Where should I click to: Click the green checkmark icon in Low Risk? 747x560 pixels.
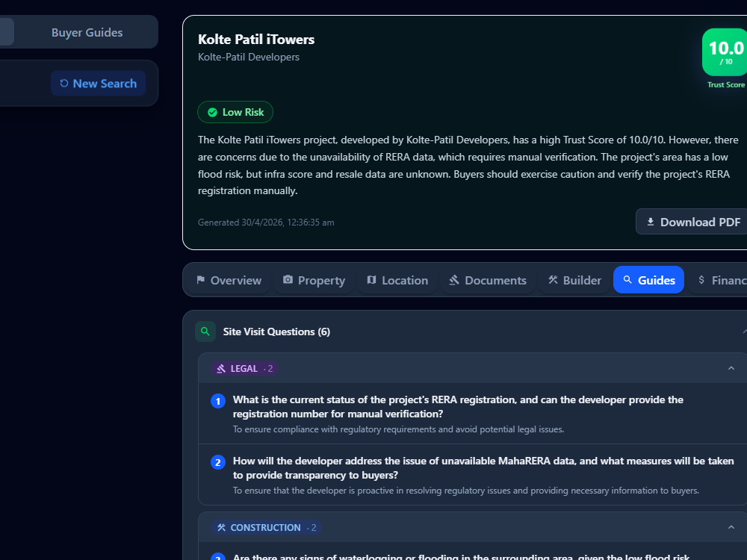(x=212, y=113)
